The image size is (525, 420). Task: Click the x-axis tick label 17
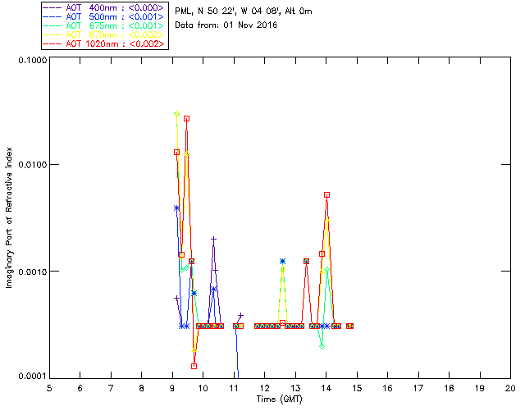pyautogui.click(x=418, y=388)
